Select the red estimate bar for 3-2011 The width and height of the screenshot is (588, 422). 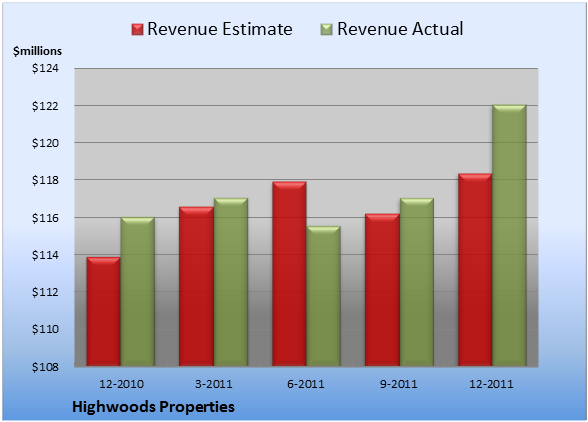coord(196,286)
